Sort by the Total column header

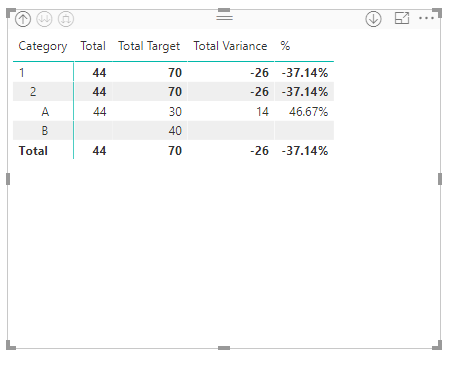(93, 46)
